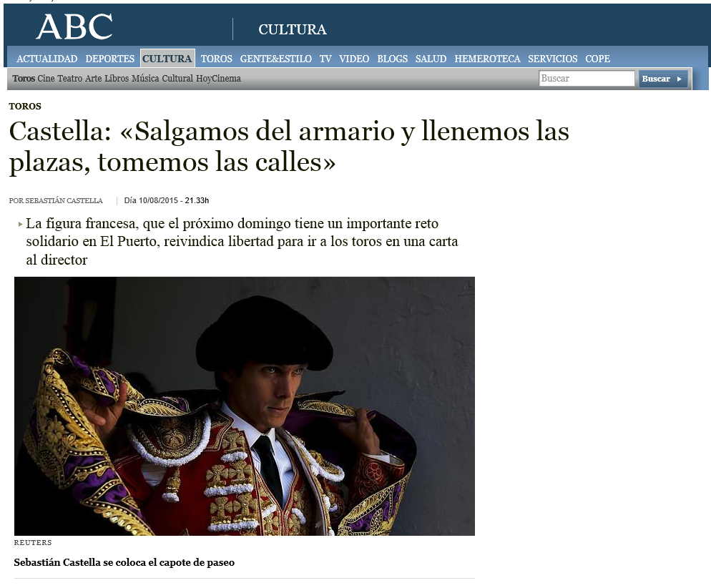Screen dimensions: 711x588
Task: Open the Música subsection
Action: (x=145, y=79)
